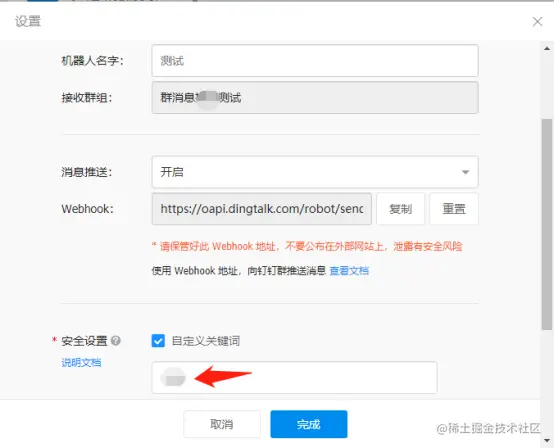Click the 安全设置 label

(84, 341)
